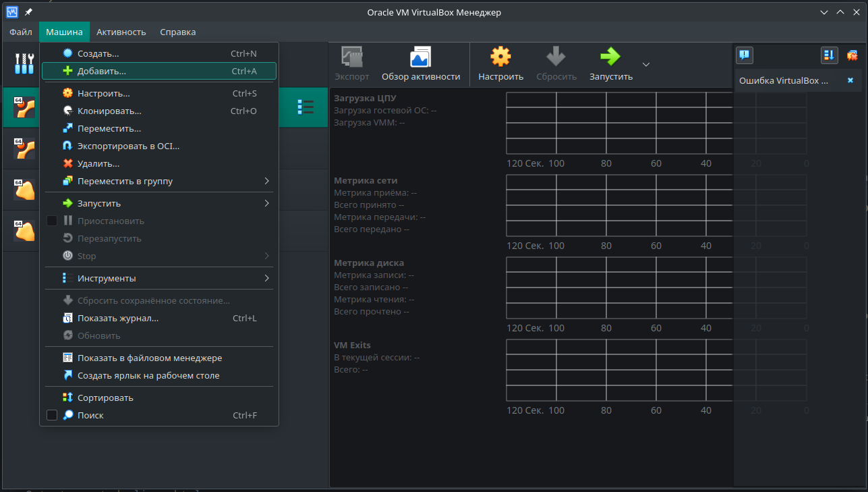Open the chevron next to Запустить button
This screenshot has width=868, height=492.
tap(645, 63)
